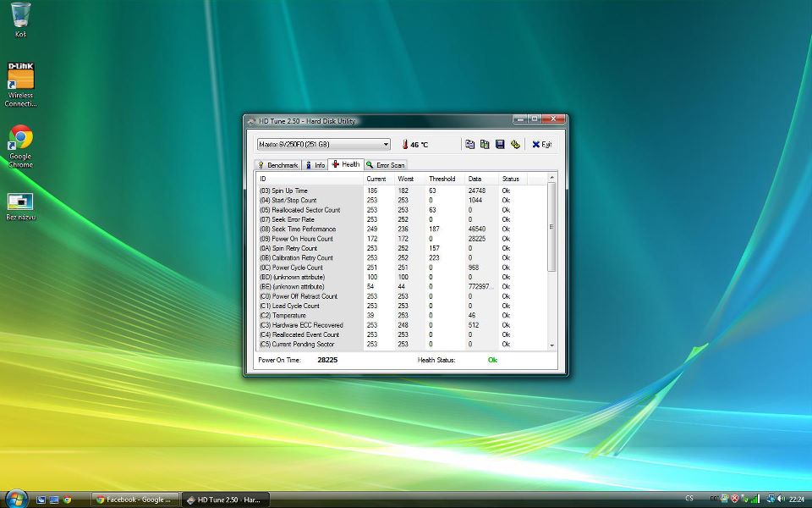The image size is (812, 508).
Task: Copy information to clipboard in HD Tune toolbar
Action: click(x=469, y=144)
